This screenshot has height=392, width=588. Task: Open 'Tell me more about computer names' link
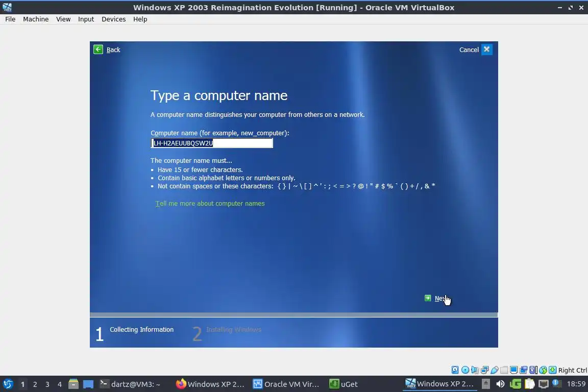[210, 203]
